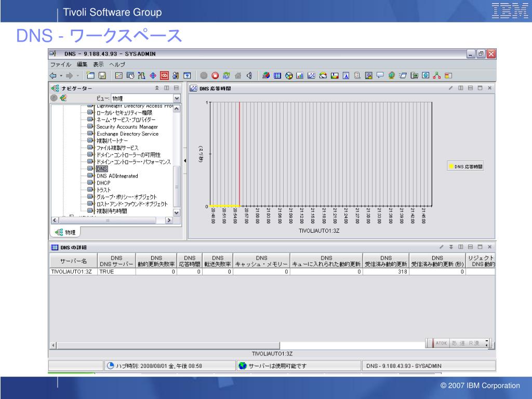Screen dimensions: 532x399
Task: Maximize the DNS の詳細 pane
Action: click(x=480, y=247)
